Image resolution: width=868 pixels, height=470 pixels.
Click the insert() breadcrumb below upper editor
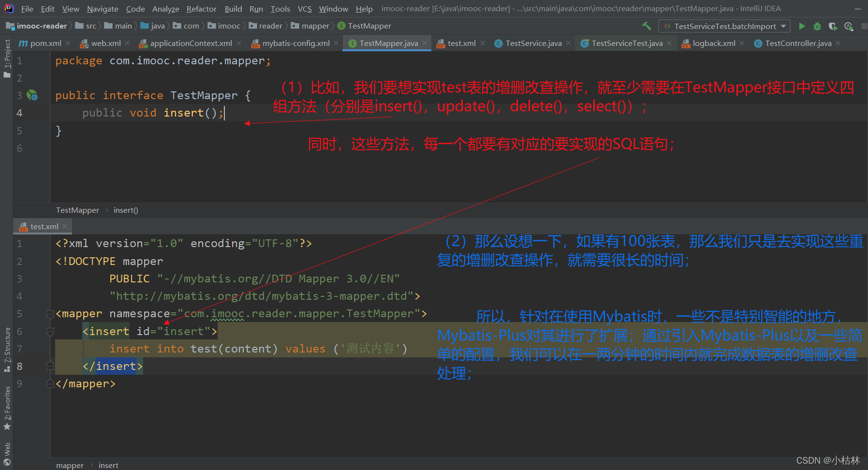pyautogui.click(x=126, y=210)
